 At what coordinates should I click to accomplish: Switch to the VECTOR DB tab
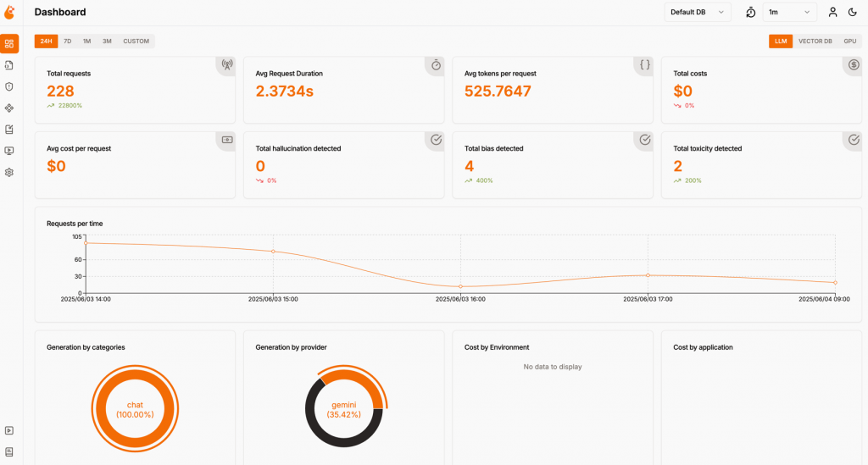pyautogui.click(x=815, y=41)
